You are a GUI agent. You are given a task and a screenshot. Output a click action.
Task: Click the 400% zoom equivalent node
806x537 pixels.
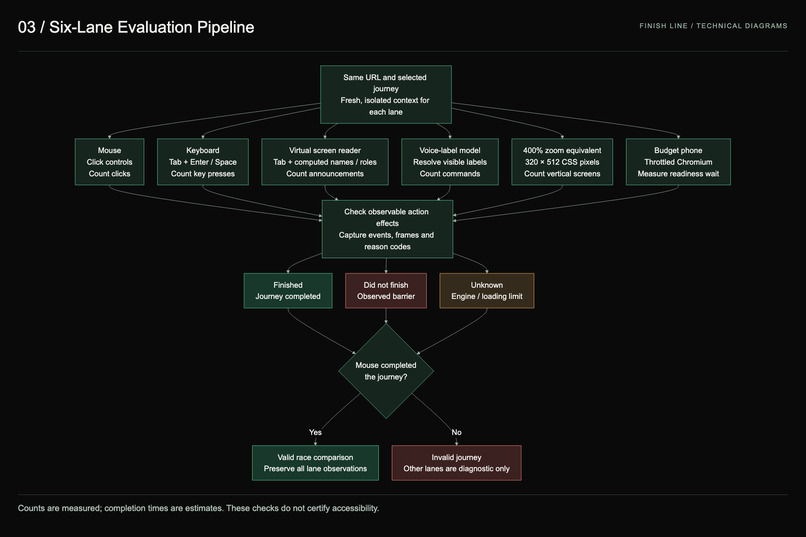[562, 162]
